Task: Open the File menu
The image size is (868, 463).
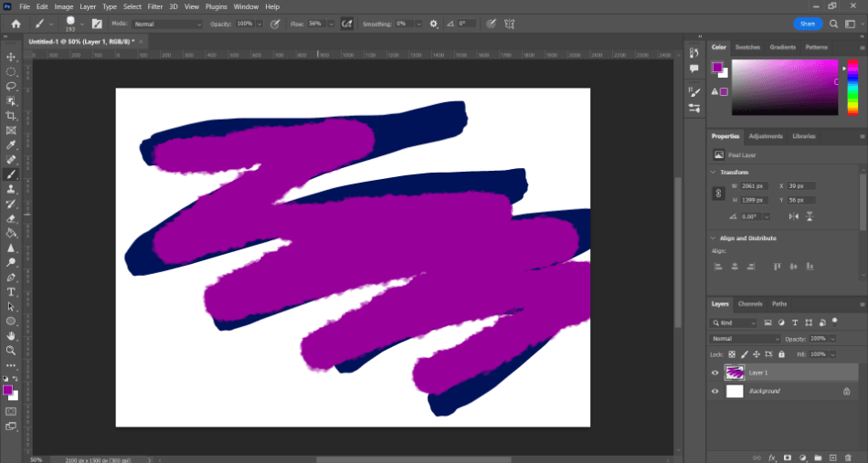Action: 25,6
